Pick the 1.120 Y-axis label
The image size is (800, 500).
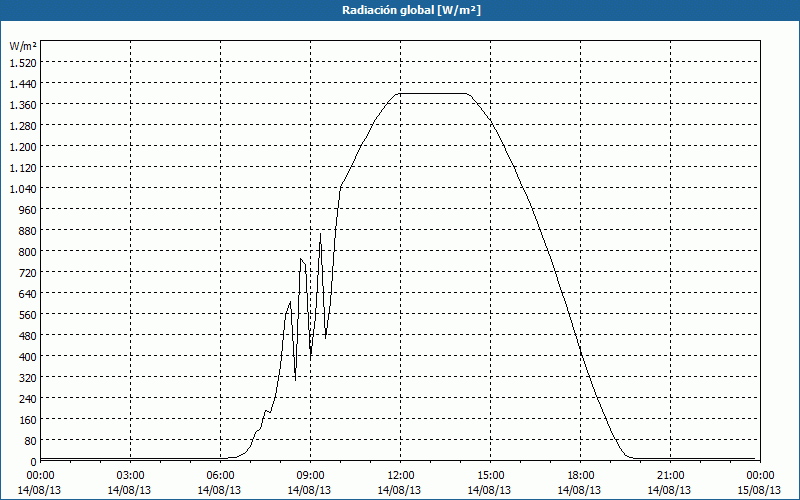(23, 167)
